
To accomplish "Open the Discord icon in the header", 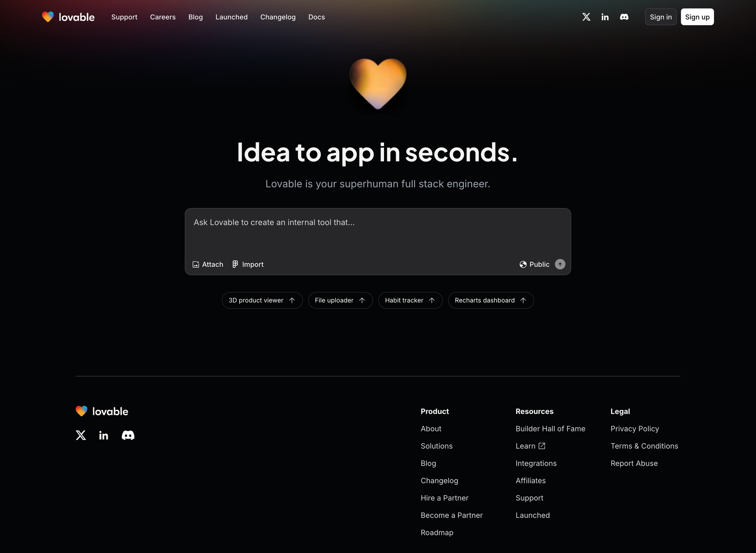I will click(624, 17).
